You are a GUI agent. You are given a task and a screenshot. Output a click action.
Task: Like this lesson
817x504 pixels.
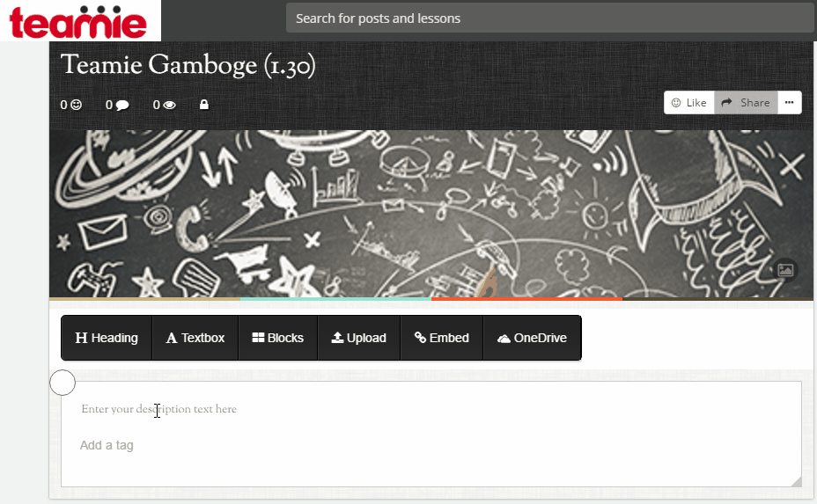tap(688, 103)
